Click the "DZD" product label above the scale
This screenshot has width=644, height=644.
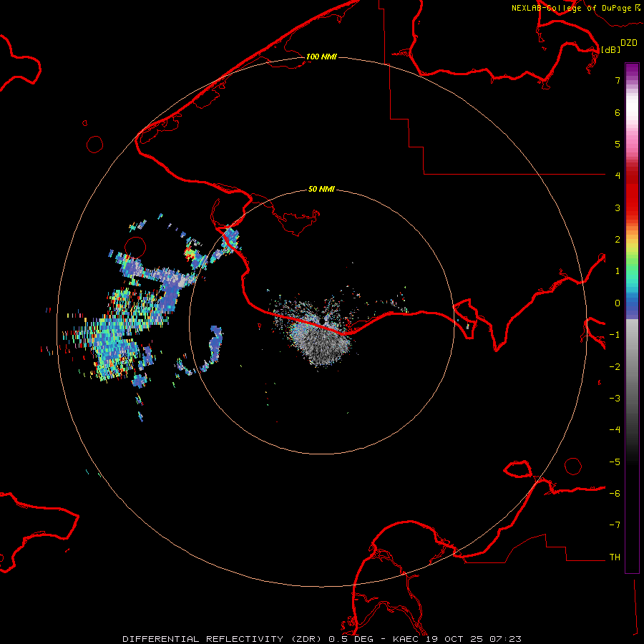pos(629,43)
